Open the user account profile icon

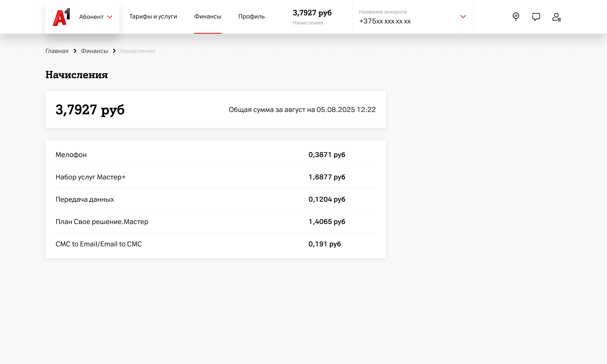point(556,17)
